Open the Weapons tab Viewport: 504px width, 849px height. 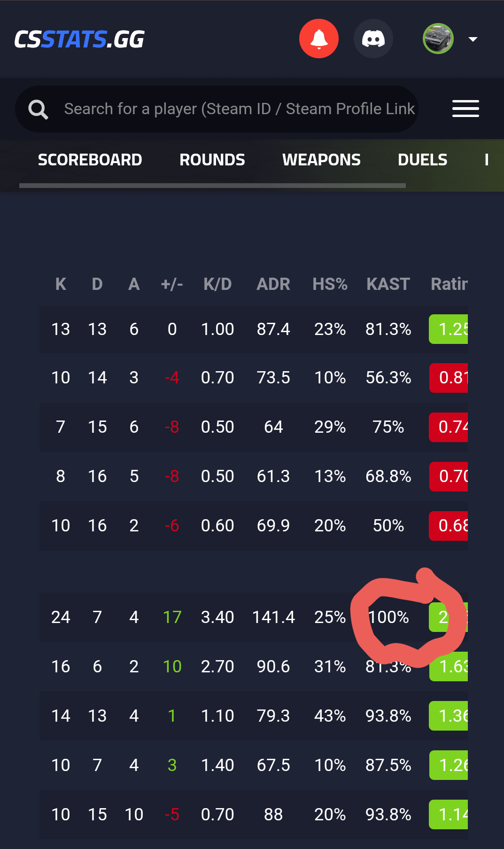pyautogui.click(x=321, y=160)
